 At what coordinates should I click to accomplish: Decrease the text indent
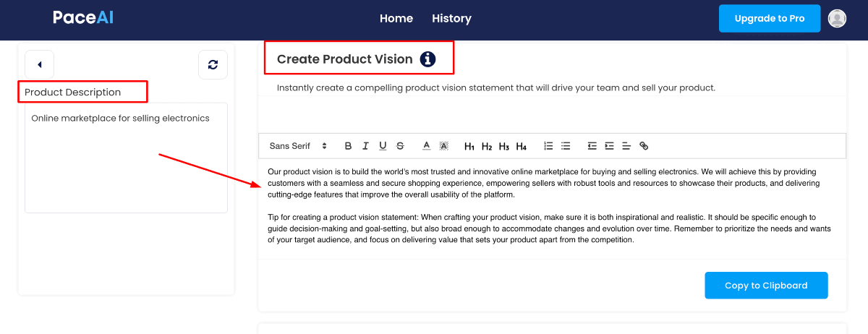coord(592,146)
